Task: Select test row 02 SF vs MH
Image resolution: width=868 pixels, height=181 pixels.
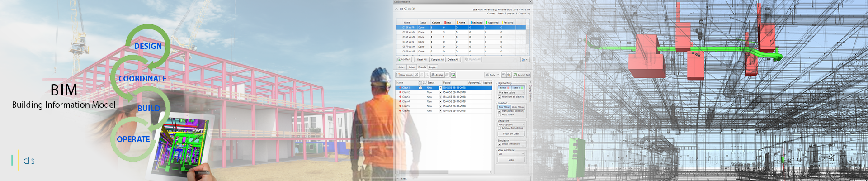Action: 461,32
